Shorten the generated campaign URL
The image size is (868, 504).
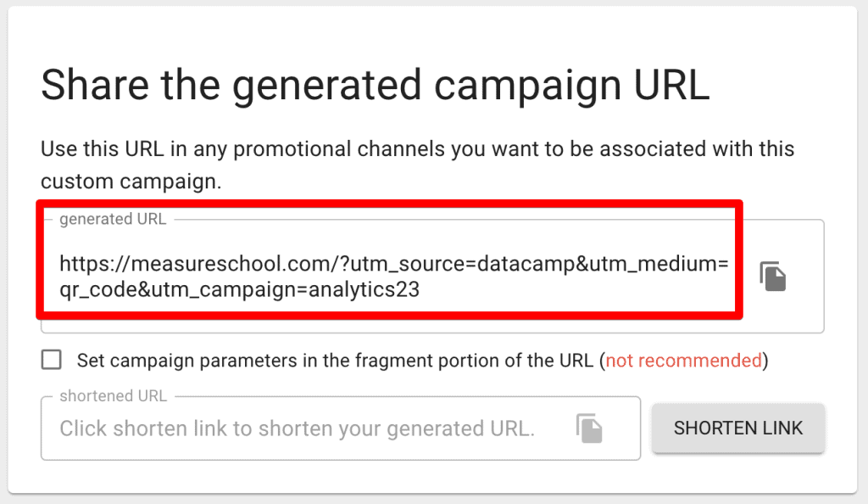pyautogui.click(x=737, y=428)
